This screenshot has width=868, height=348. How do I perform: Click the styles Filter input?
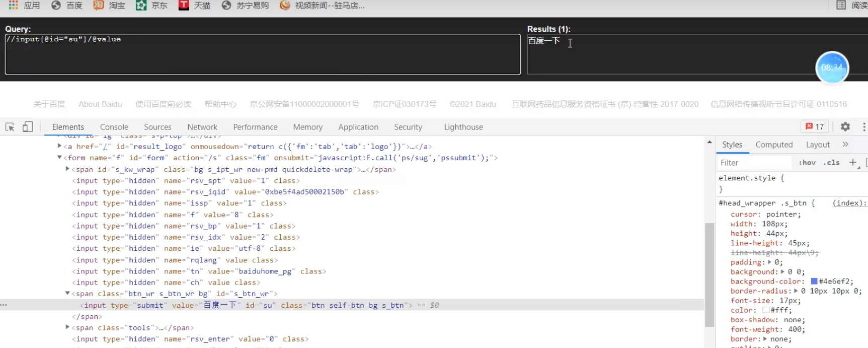755,163
